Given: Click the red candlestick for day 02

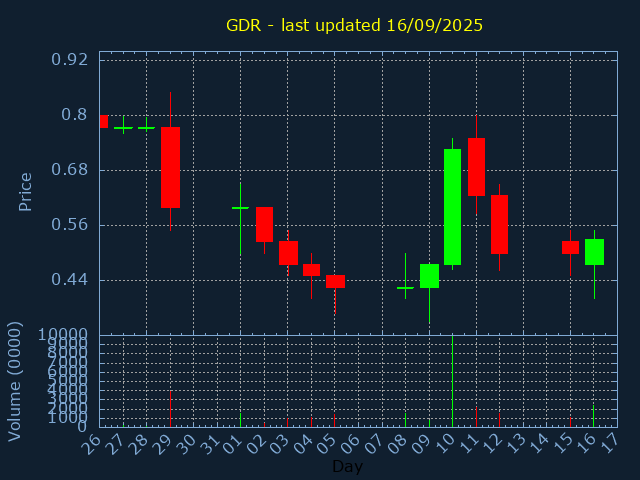Looking at the screenshot, I should pyautogui.click(x=264, y=224).
